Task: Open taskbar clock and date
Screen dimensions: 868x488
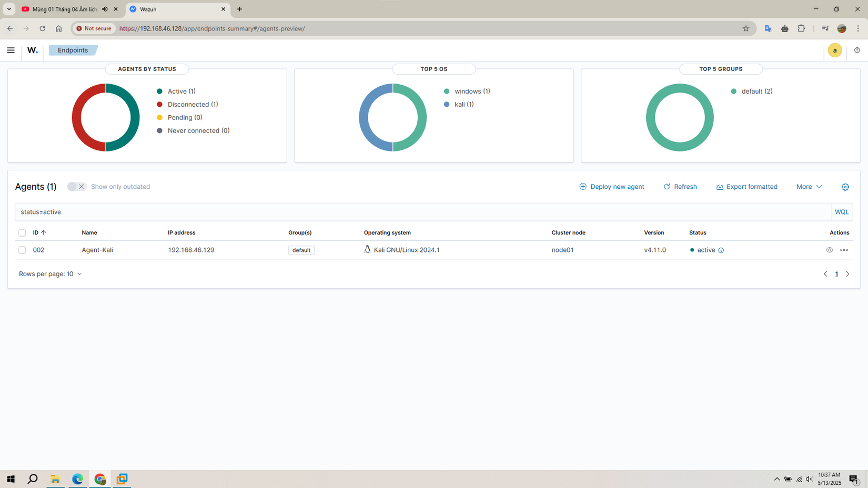Action: pos(830,479)
